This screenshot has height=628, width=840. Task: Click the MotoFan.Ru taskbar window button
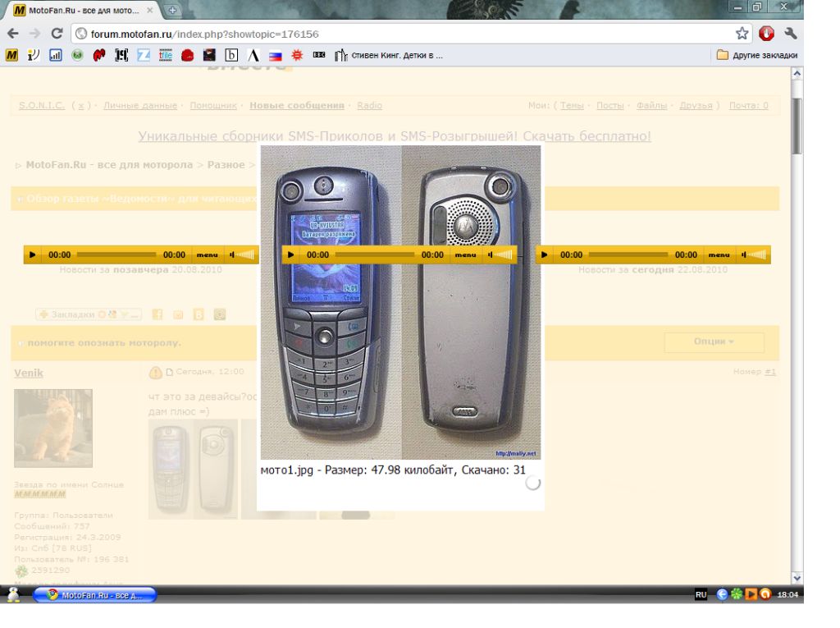pos(95,594)
